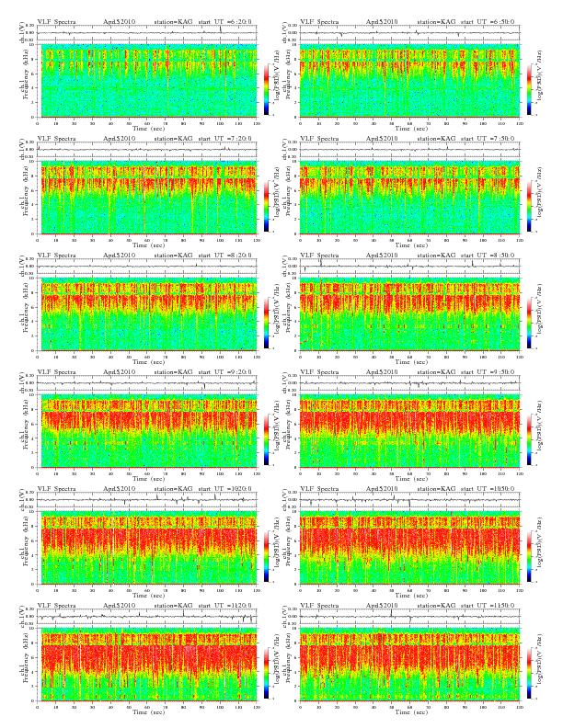
Task: Click 'VLF Spectra' heading of the 10:20:0 plot
Action: click(x=57, y=489)
